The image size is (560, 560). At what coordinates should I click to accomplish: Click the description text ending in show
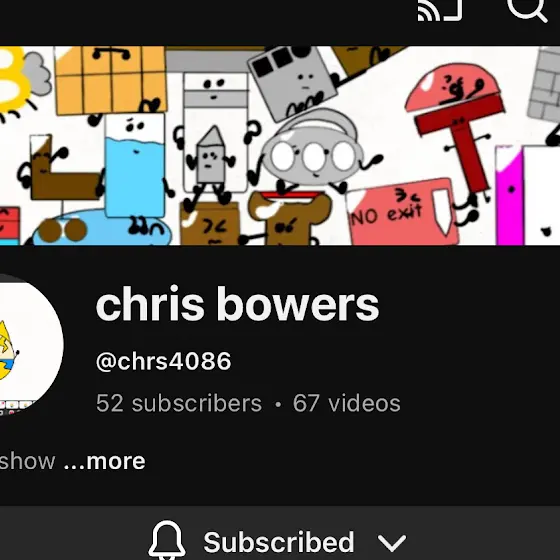click(x=28, y=461)
